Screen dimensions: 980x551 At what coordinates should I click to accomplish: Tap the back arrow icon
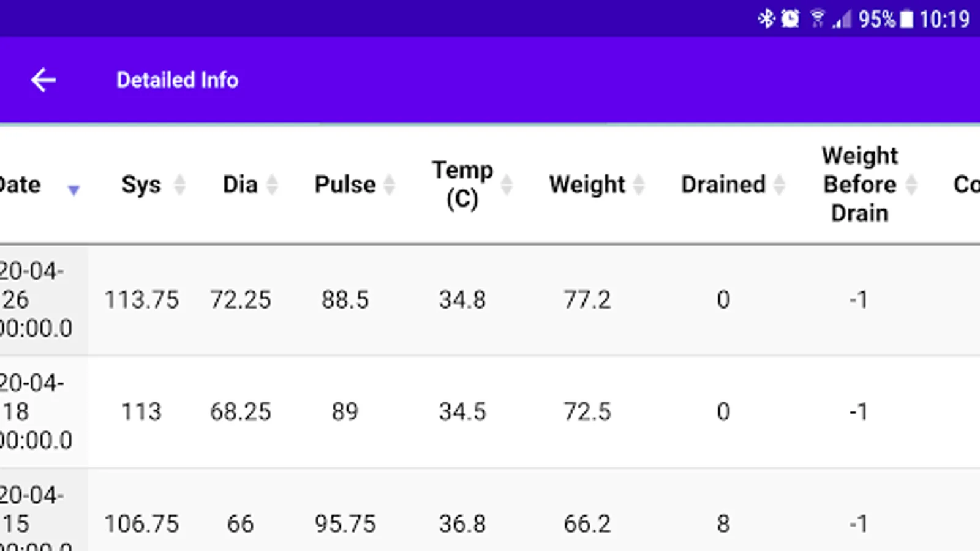pos(43,80)
